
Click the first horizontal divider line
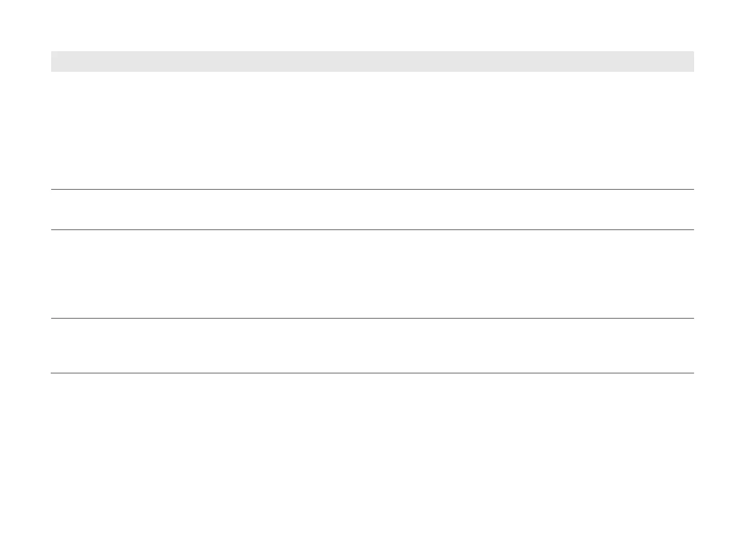(x=372, y=190)
